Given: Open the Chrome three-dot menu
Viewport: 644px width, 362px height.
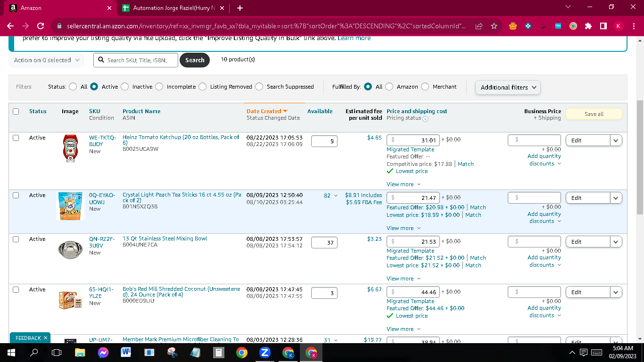Looking at the screenshot, I should (633, 26).
